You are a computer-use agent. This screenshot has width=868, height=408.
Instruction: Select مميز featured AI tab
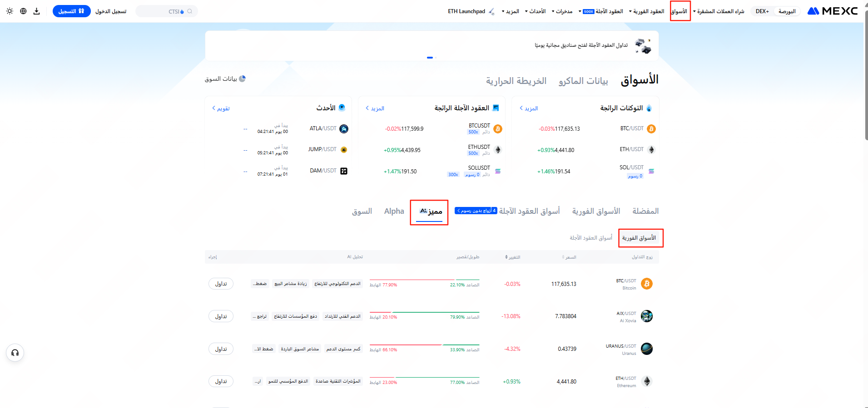coord(430,212)
